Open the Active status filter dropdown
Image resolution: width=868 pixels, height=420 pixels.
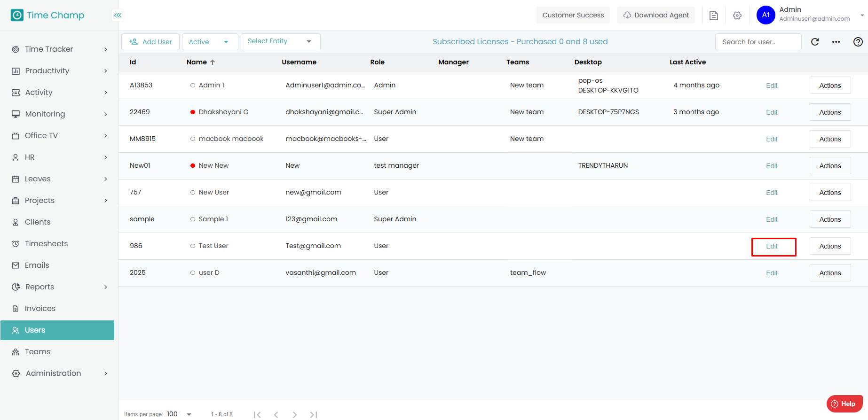coord(210,42)
